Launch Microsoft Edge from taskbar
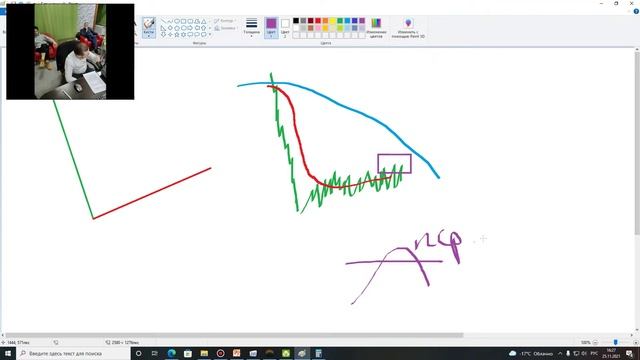Screen dimensions: 640x360 click(x=171, y=353)
